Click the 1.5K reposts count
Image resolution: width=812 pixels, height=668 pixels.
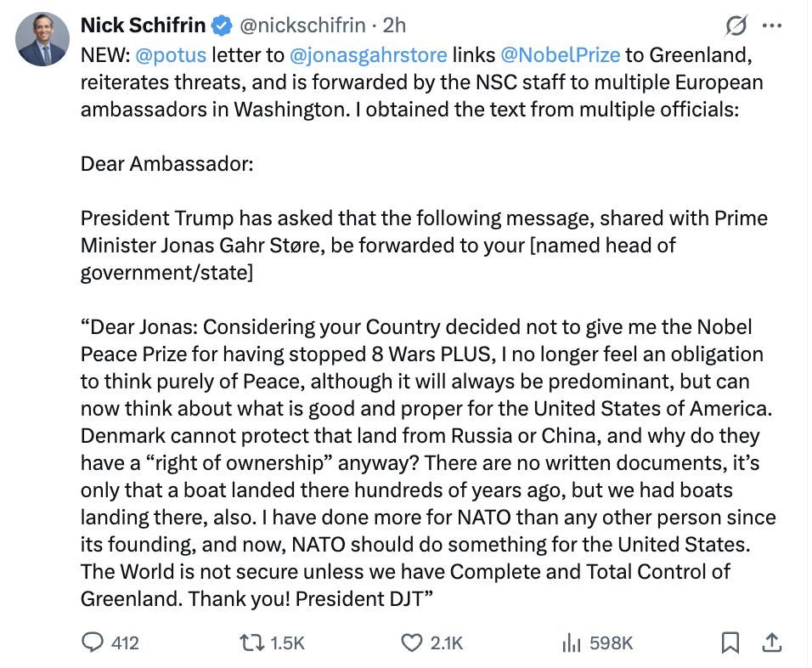[x=287, y=643]
